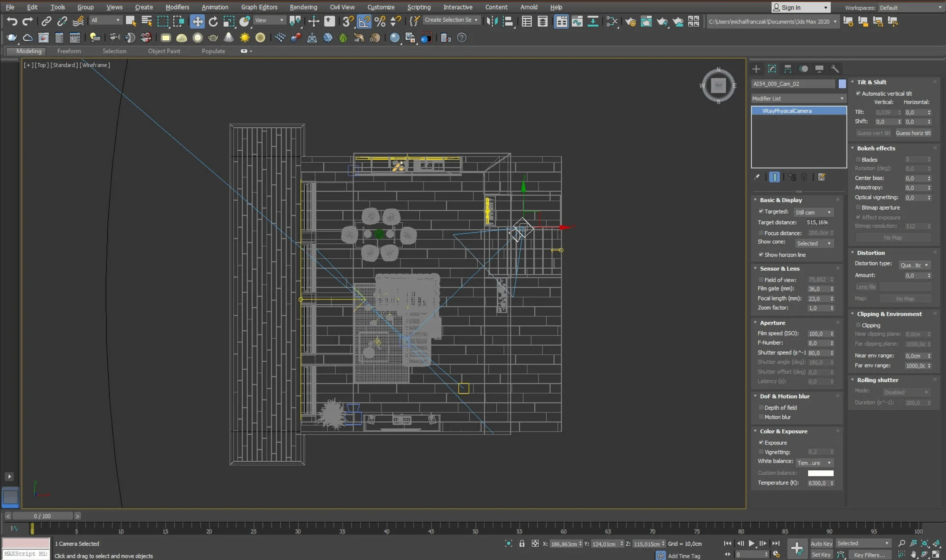The height and width of the screenshot is (560, 946).
Task: Toggle the Angle Snap icon
Action: 364,22
